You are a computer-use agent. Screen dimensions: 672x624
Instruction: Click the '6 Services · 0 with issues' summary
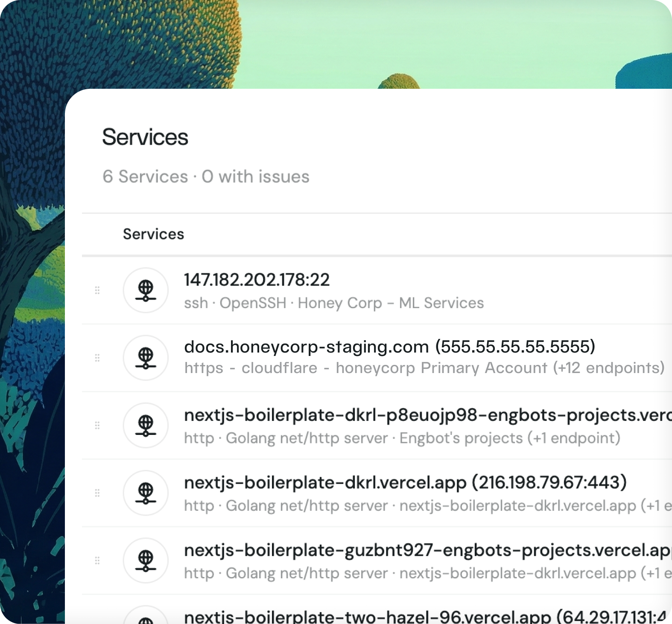click(206, 177)
